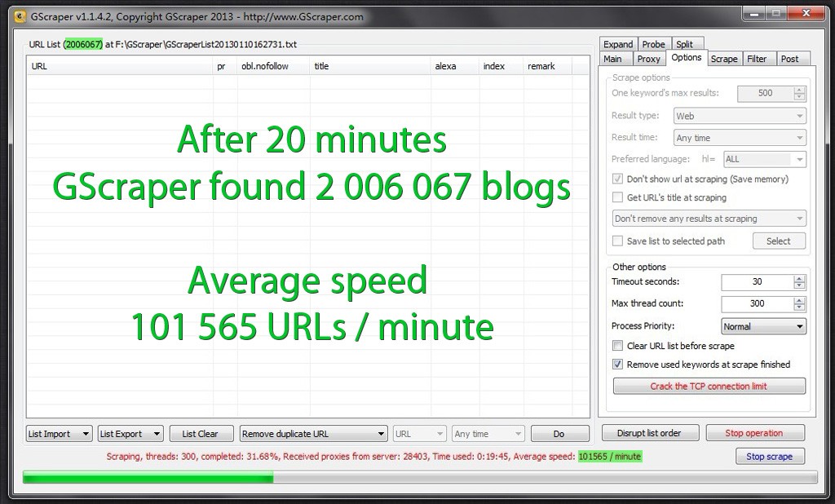The width and height of the screenshot is (835, 504).
Task: Select the Options tab
Action: [686, 58]
